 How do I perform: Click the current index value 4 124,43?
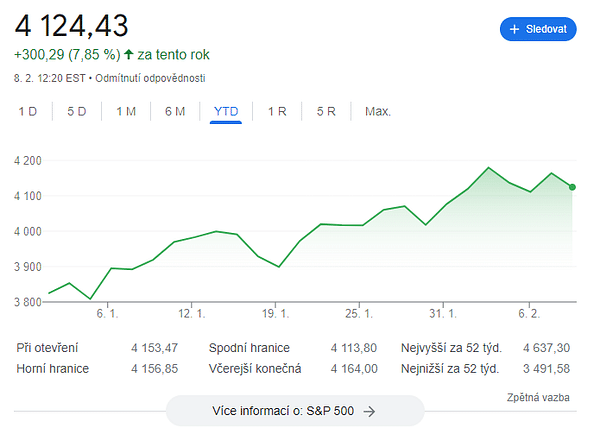pos(71,26)
